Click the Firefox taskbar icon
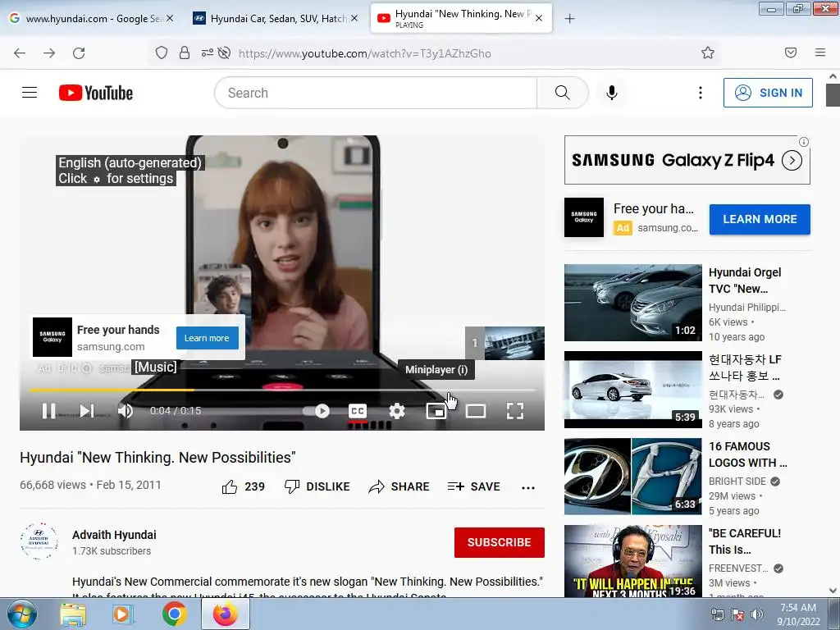 225,614
